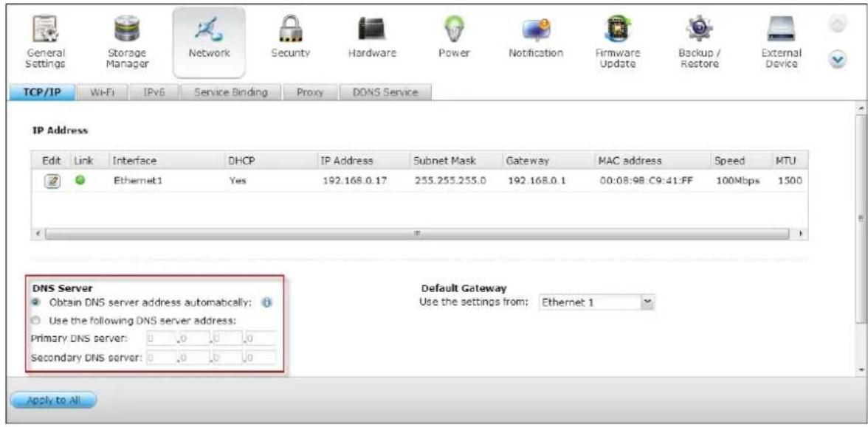Edit the Ethernet1 interface entry
The width and height of the screenshot is (868, 427).
coord(52,181)
